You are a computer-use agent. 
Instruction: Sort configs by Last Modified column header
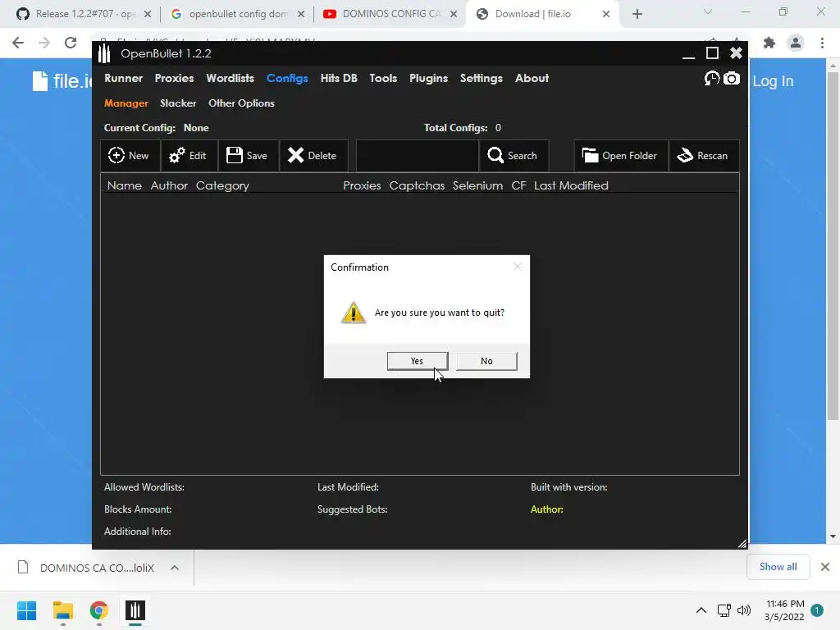(571, 186)
